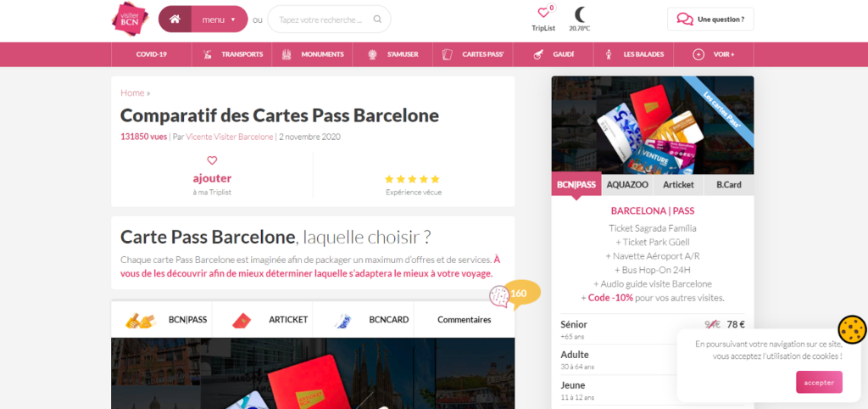The width and height of the screenshot is (868, 409).
Task: Click the search magnifier icon
Action: pos(377,20)
